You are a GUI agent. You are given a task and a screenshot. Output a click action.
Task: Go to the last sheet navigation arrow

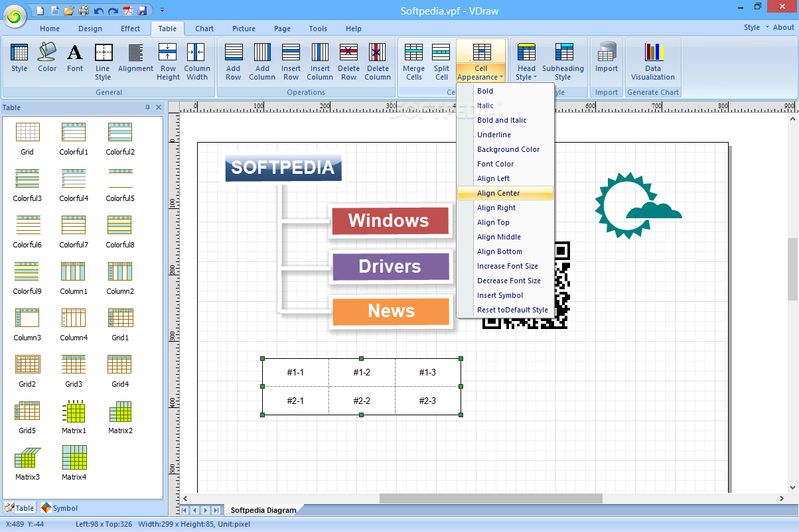point(216,510)
